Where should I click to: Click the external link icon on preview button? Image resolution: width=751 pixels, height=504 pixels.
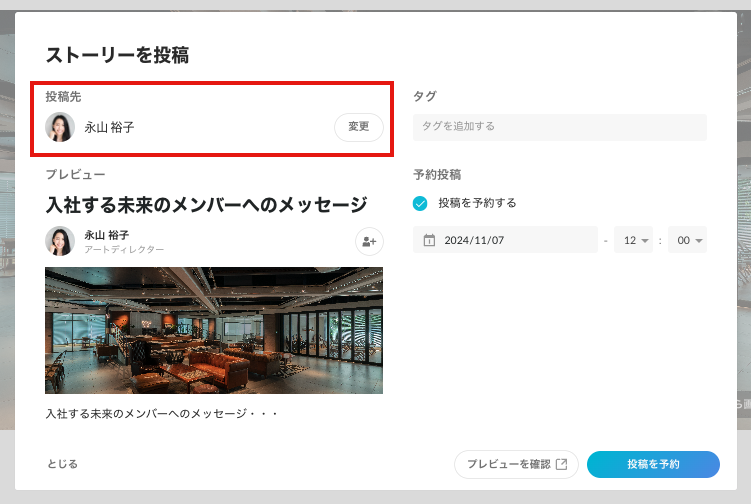pos(561,464)
